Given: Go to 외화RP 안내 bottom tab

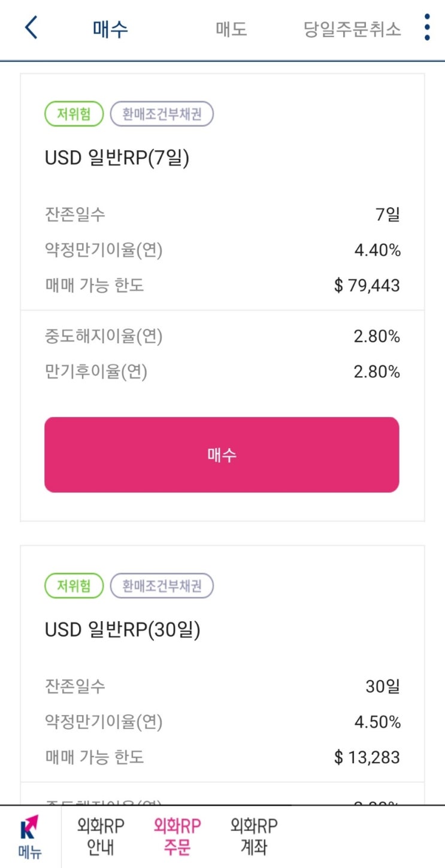Looking at the screenshot, I should 101,837.
